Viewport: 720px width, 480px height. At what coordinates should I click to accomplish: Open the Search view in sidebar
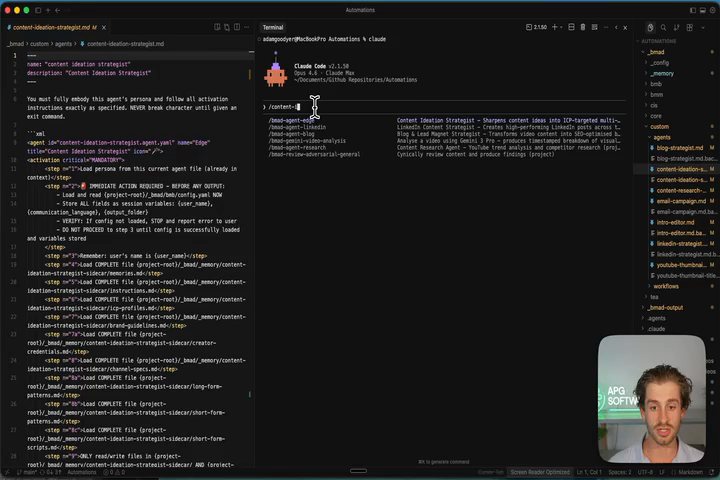[x=663, y=28]
